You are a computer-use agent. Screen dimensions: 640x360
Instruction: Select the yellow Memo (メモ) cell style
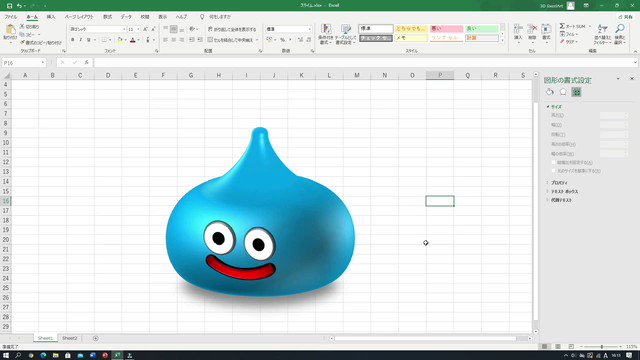[x=411, y=38]
